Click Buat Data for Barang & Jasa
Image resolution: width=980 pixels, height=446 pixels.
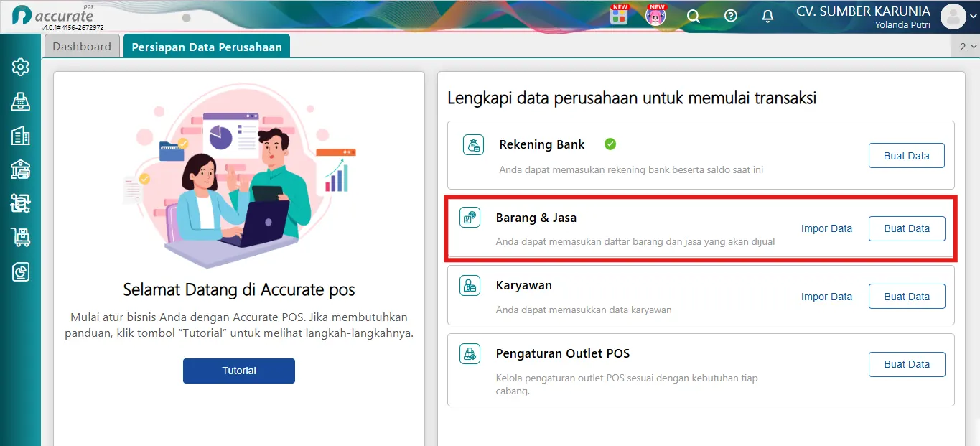pos(907,228)
